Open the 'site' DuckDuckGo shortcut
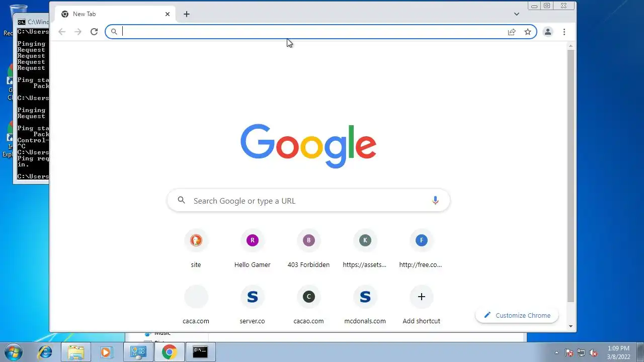The width and height of the screenshot is (644, 362). pyautogui.click(x=196, y=250)
